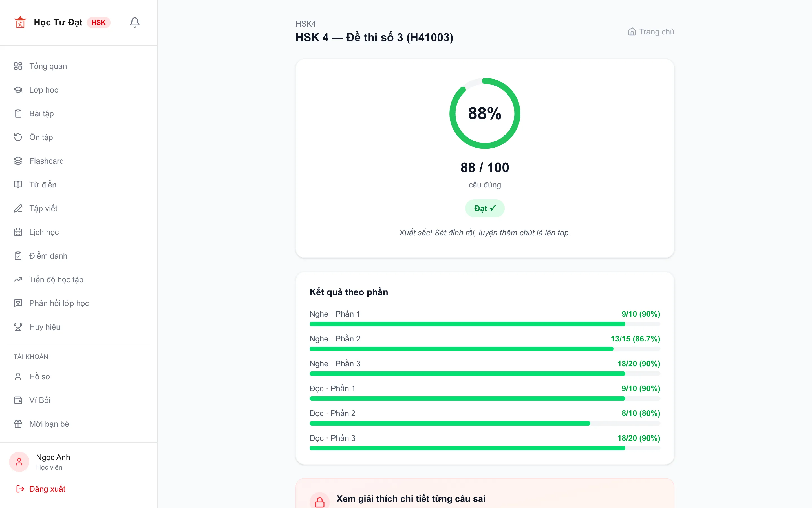Click the exam title HSK 4 — Đề thi số 3
The width and height of the screenshot is (812, 508).
374,37
